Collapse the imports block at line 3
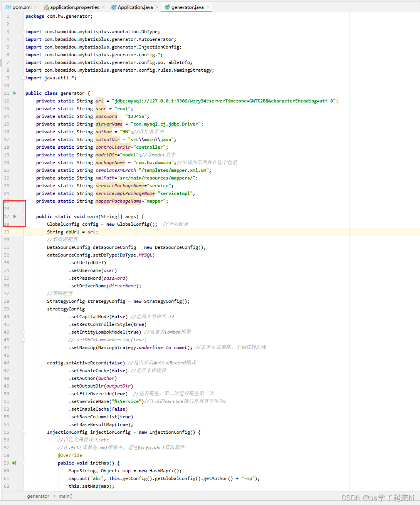Screen dimensions: 420x505 tap(23, 32)
